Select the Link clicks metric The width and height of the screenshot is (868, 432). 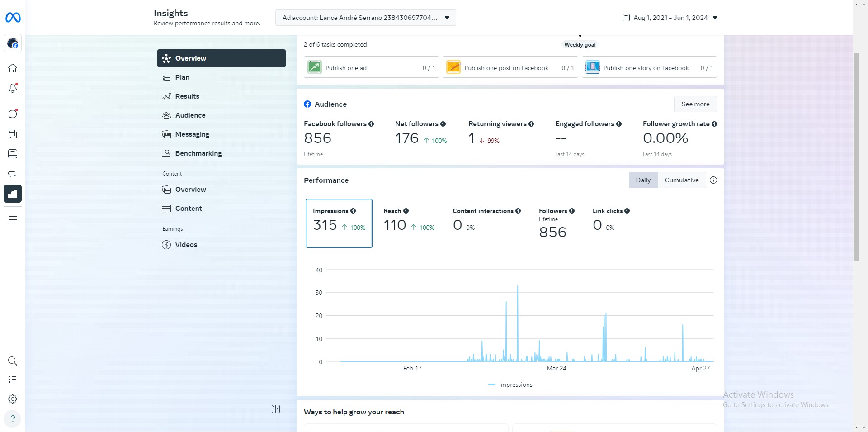611,223
